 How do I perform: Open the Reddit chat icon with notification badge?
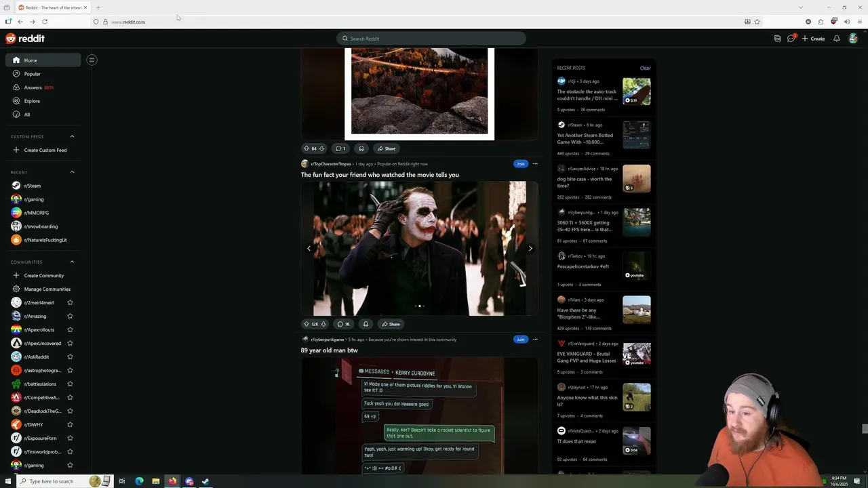(x=791, y=39)
